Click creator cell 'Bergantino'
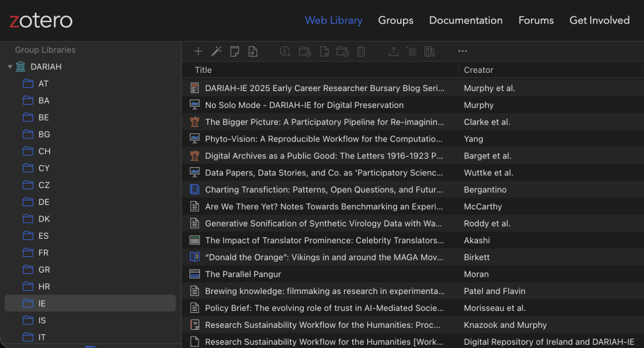 click(485, 190)
